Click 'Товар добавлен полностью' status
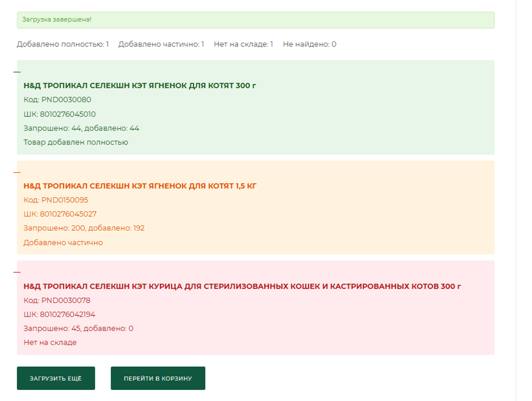 click(76, 143)
